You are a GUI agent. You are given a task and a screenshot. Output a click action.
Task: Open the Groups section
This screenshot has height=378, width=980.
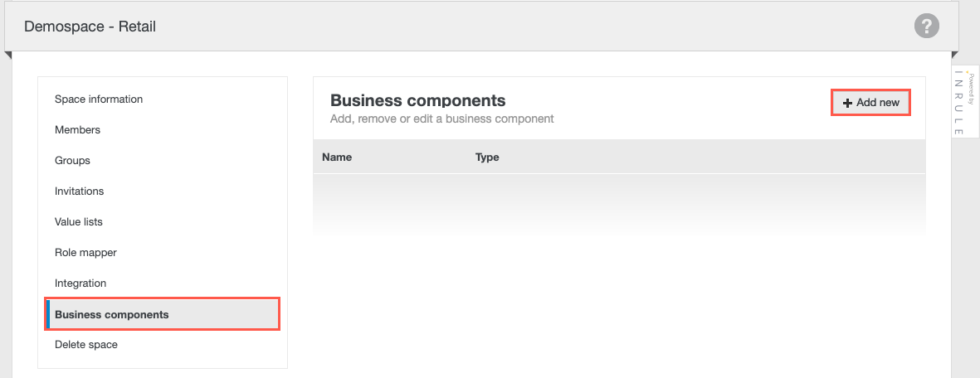pyautogui.click(x=72, y=161)
